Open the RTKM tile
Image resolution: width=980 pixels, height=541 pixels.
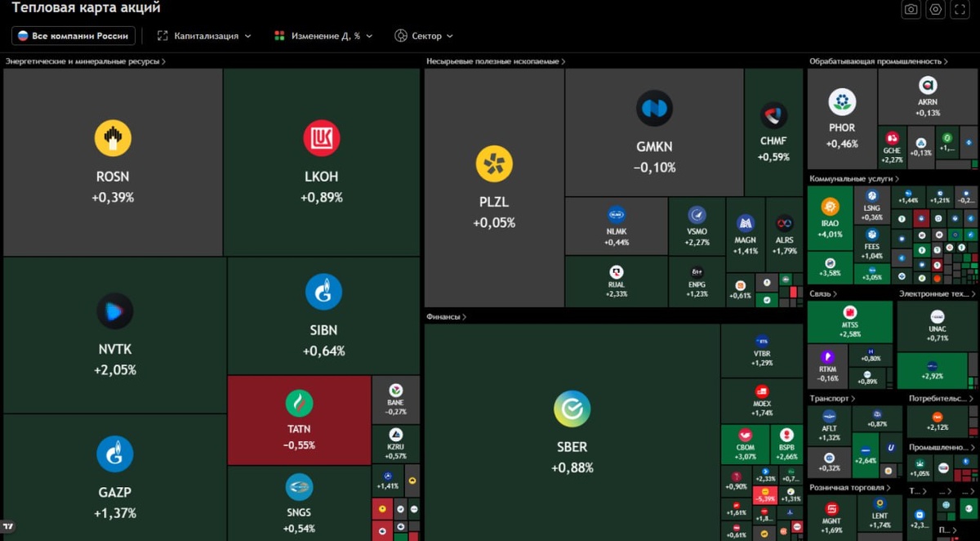(827, 365)
